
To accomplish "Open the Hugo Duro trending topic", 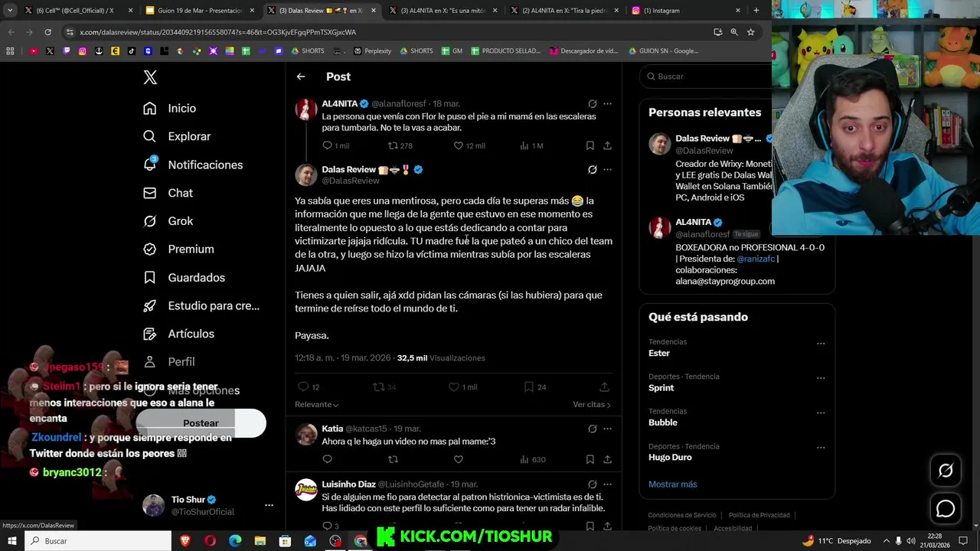I will [x=670, y=458].
